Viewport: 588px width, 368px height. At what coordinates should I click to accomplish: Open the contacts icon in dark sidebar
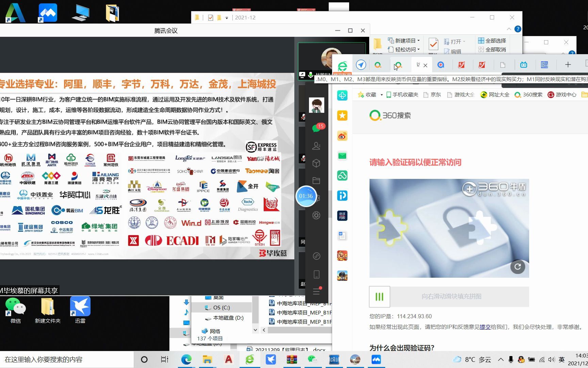click(x=316, y=146)
